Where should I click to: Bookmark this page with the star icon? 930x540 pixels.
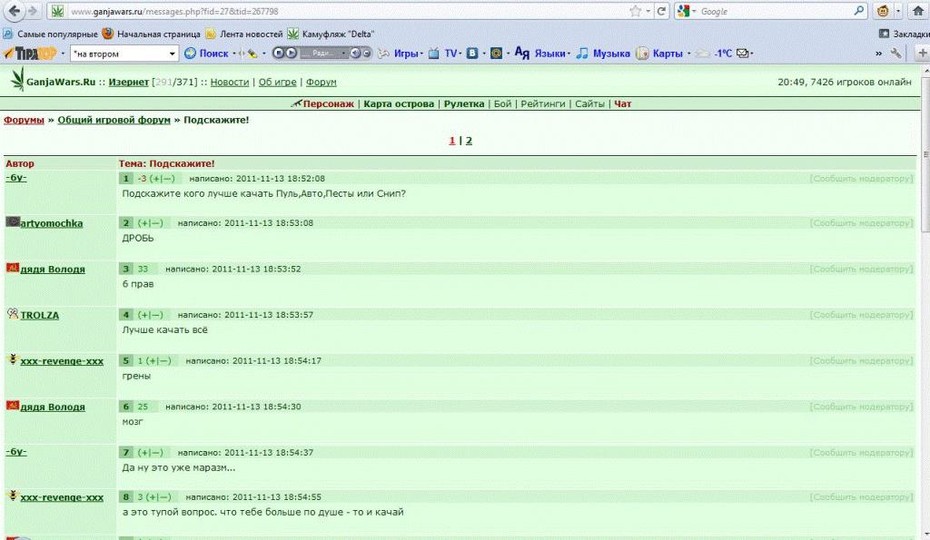click(x=635, y=11)
